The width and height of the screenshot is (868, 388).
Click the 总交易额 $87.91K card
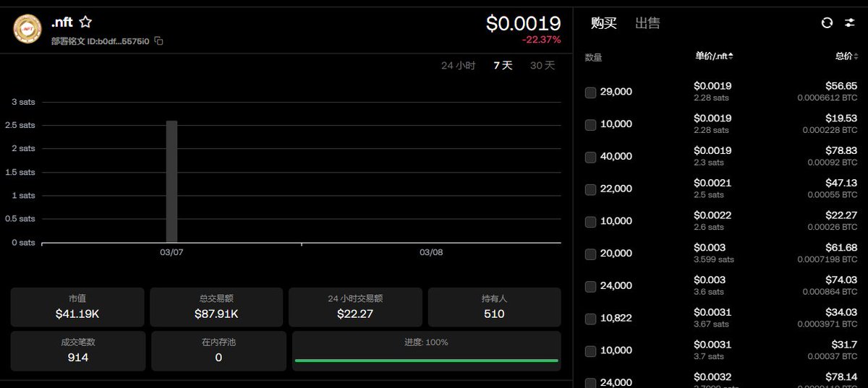pos(217,306)
